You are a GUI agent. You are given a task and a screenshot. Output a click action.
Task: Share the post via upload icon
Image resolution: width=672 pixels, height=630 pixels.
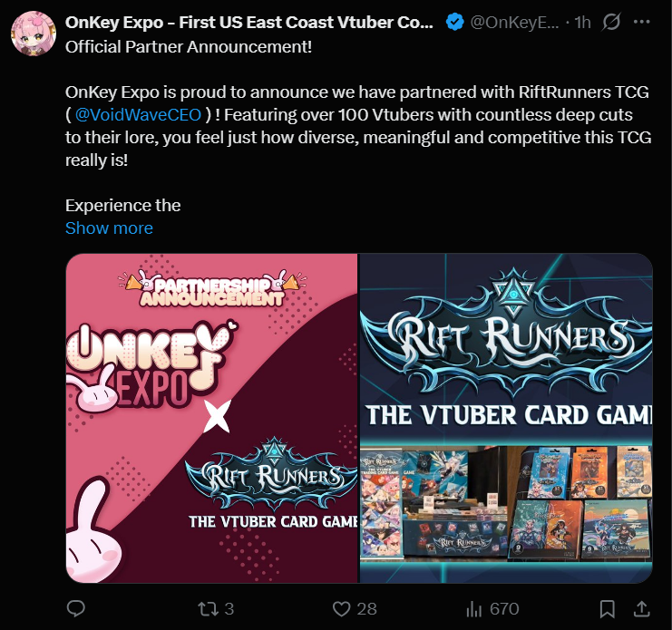(x=641, y=608)
